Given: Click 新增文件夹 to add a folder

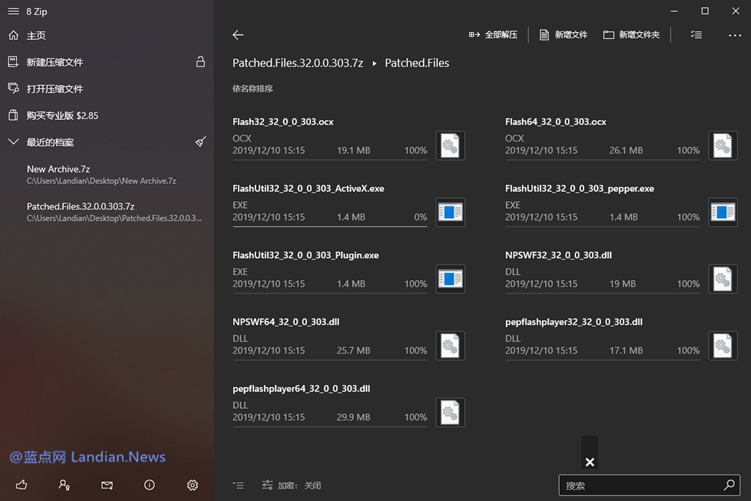Looking at the screenshot, I should point(631,34).
